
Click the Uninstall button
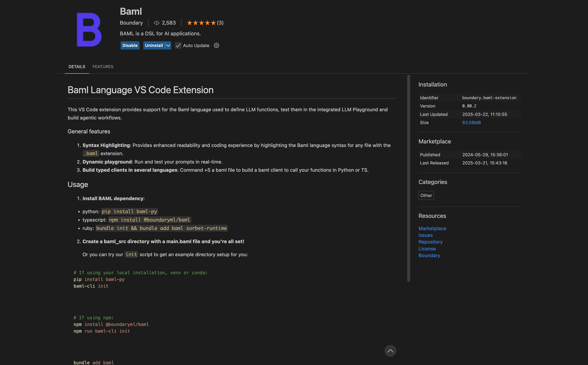[154, 45]
